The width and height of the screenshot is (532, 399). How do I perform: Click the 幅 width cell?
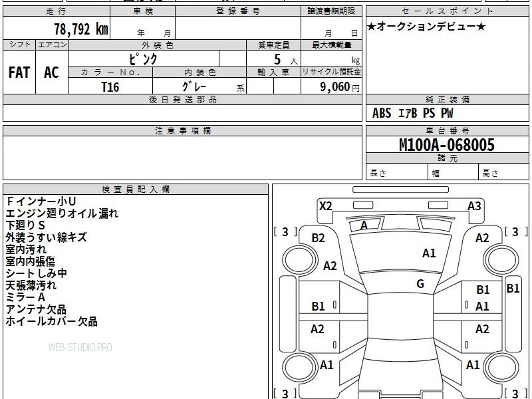point(454,172)
